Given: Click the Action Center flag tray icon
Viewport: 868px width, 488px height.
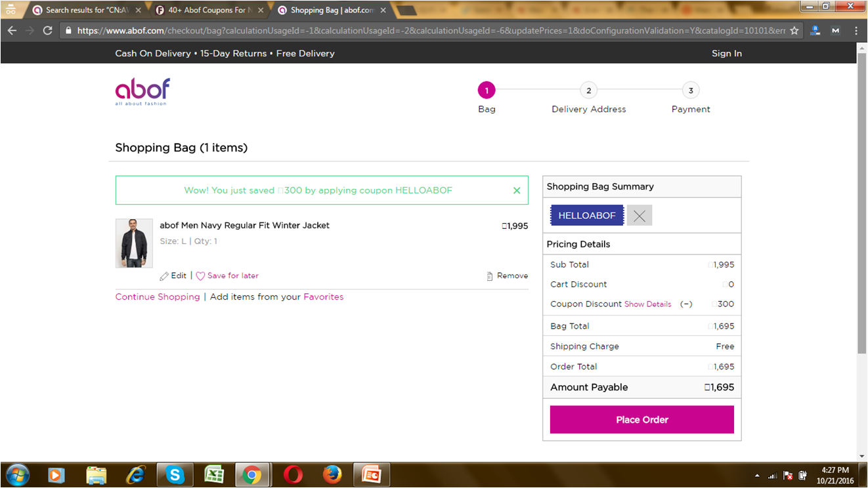Looking at the screenshot, I should [788, 476].
